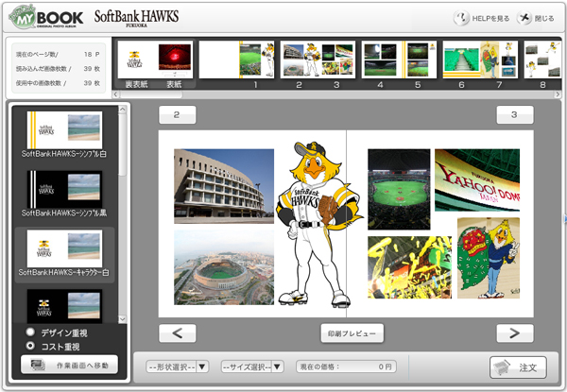The image size is (567, 392).
Task: Click the MY BOOK logo
Action: (x=46, y=18)
